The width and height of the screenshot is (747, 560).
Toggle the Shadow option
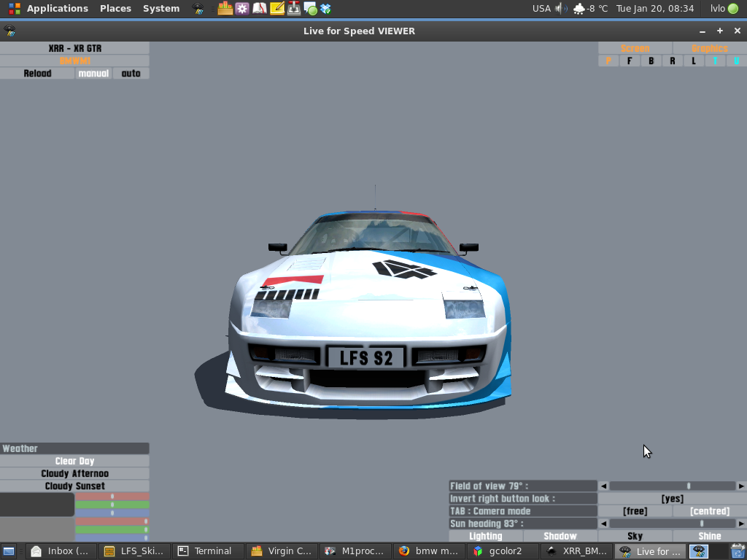tap(560, 536)
